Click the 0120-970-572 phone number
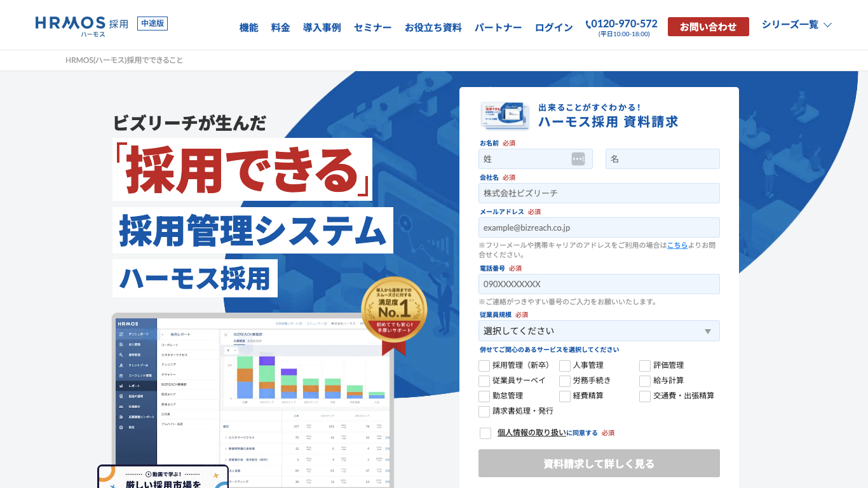The image size is (868, 488). tap(624, 24)
